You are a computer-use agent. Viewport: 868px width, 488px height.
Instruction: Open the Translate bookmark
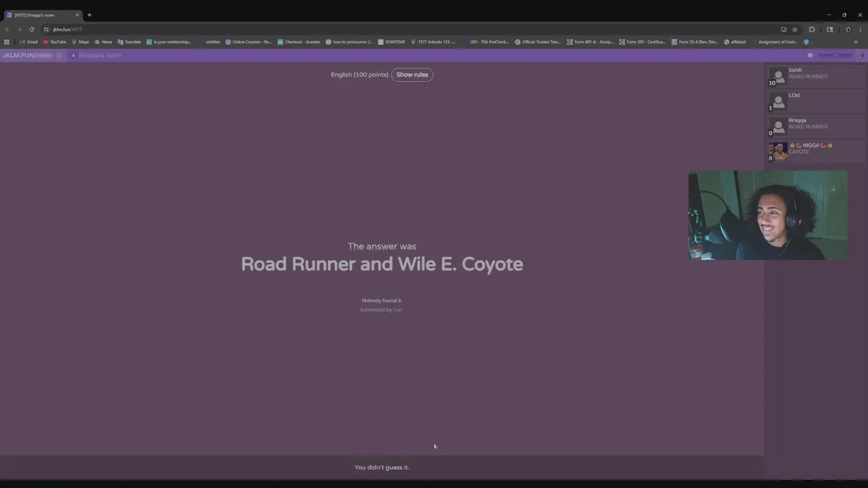click(x=130, y=42)
